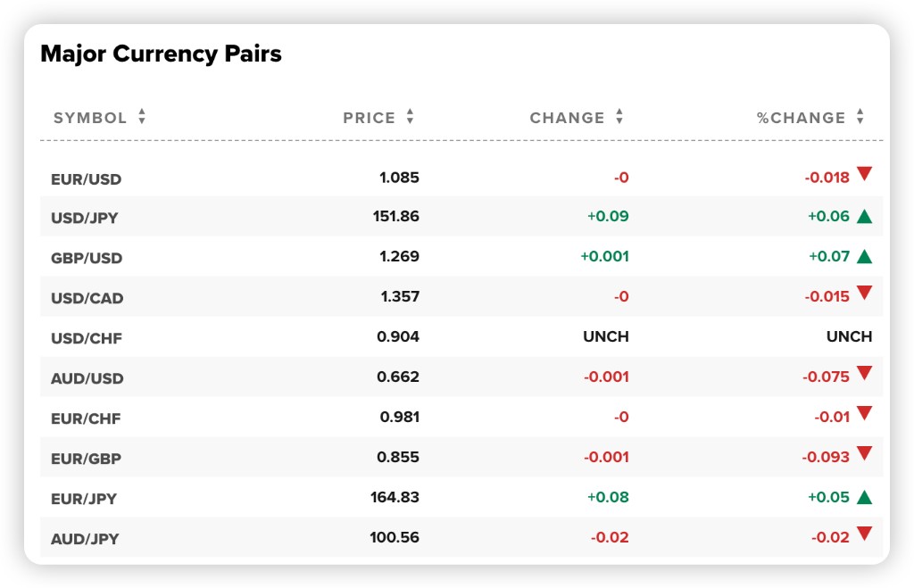The height and width of the screenshot is (588, 914).
Task: Select the AUD/USD symbol link
Action: [87, 378]
